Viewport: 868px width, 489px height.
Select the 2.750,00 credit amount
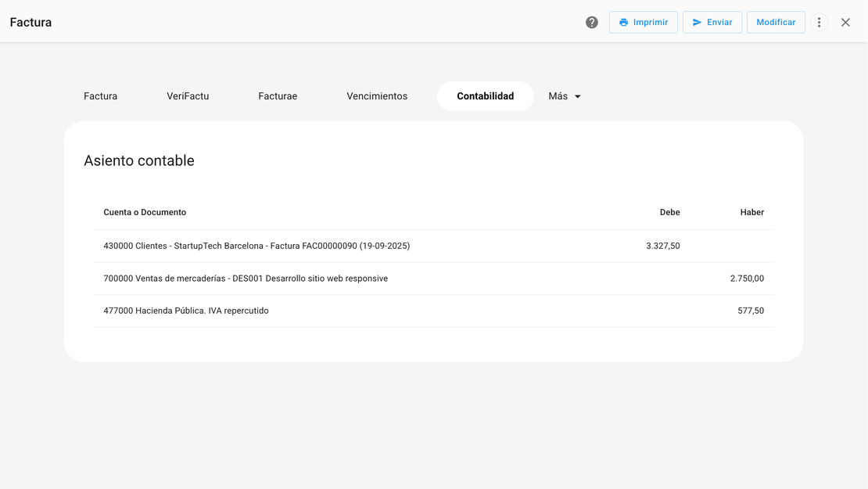coord(747,279)
